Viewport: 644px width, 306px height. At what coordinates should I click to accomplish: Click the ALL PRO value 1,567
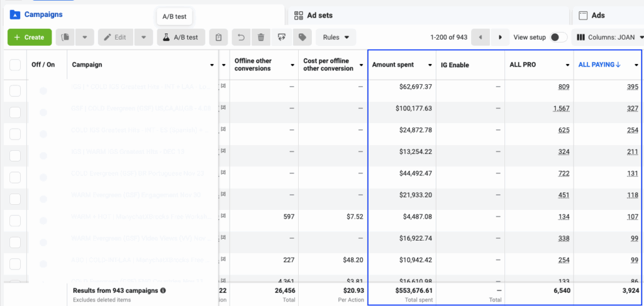(x=562, y=108)
